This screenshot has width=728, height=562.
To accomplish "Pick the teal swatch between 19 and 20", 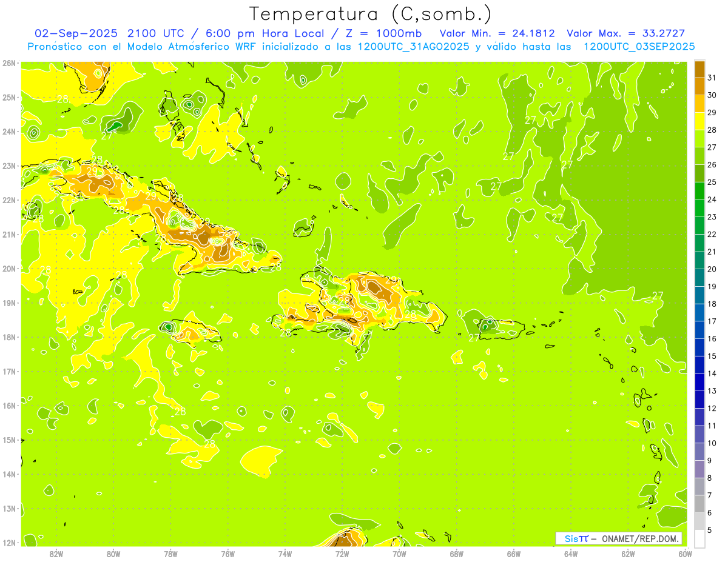I will (x=699, y=278).
